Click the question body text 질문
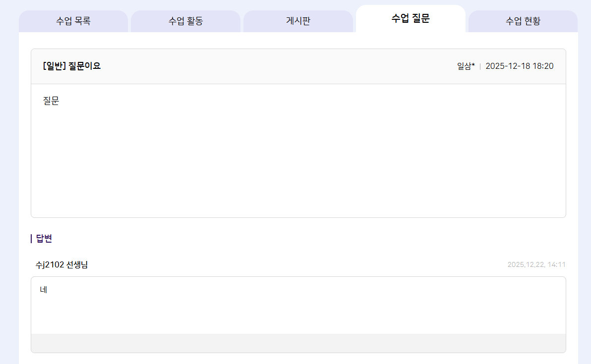This screenshot has height=364, width=591. pos(51,101)
